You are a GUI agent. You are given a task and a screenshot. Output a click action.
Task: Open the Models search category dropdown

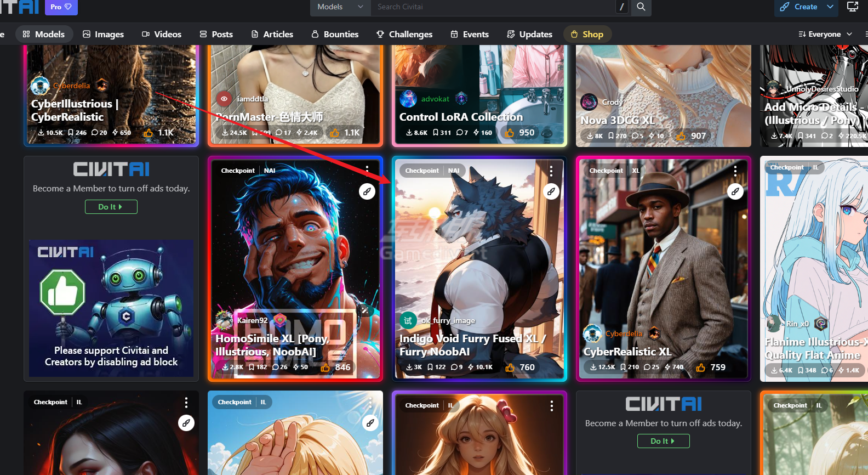click(340, 7)
